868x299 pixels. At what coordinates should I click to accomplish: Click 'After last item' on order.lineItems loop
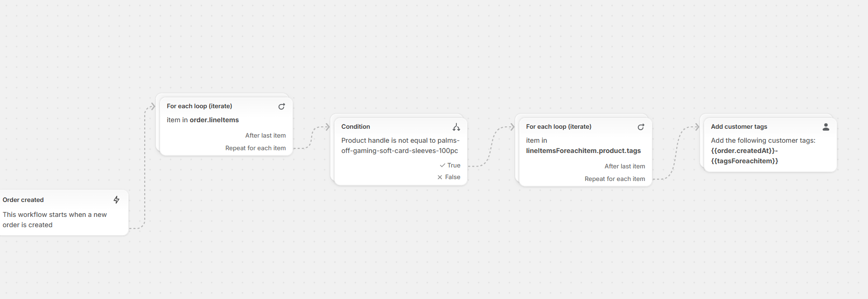pos(265,135)
